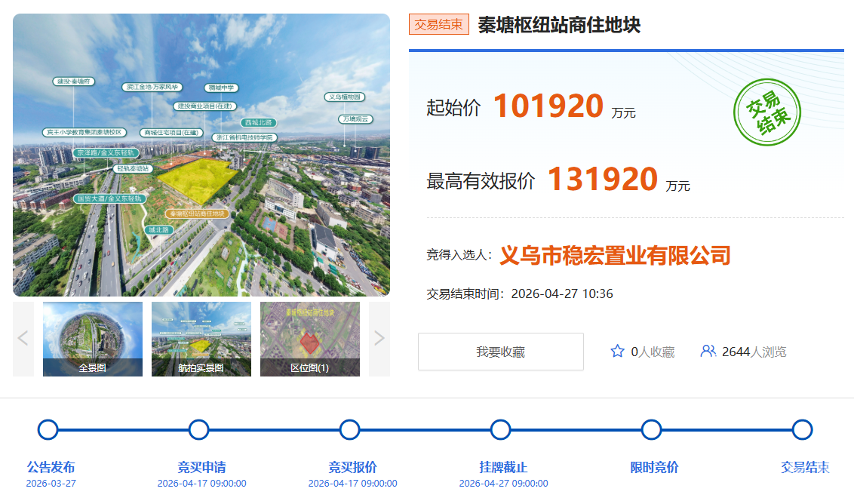The image size is (854, 504).
Task: Go to 交易结束 timeline end node
Action: pyautogui.click(x=802, y=430)
